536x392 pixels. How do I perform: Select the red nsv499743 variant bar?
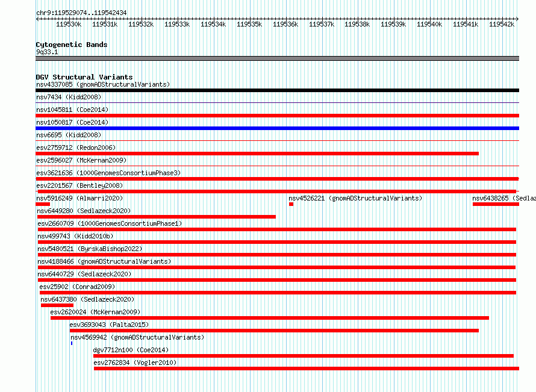point(277,242)
